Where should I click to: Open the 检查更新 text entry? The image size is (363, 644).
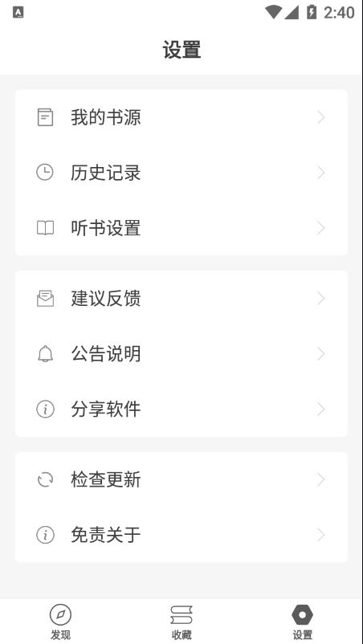tap(106, 479)
